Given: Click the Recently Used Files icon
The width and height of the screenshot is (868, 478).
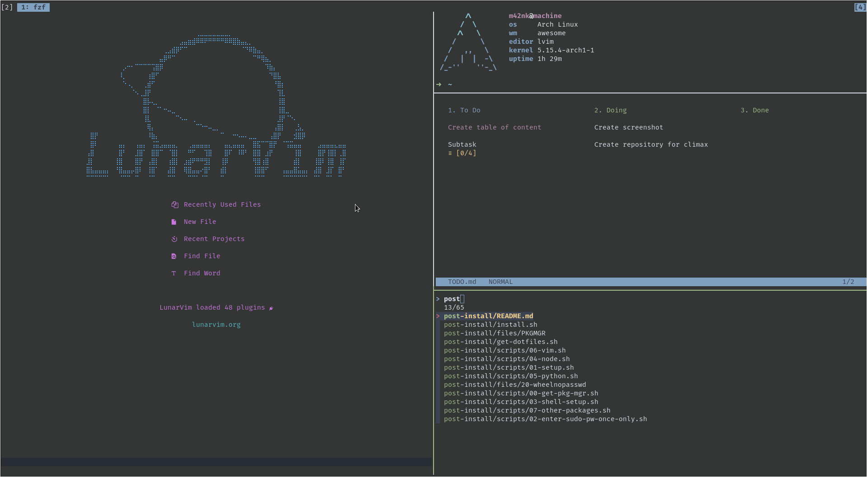Looking at the screenshot, I should (175, 205).
